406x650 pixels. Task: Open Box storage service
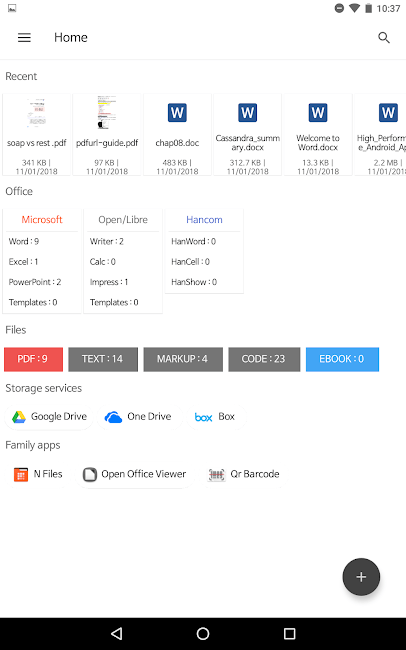click(x=215, y=417)
